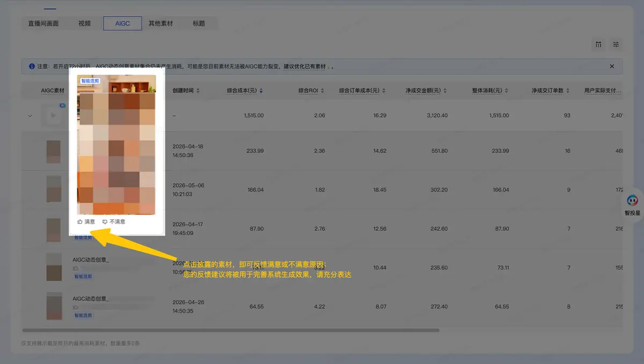This screenshot has height=364, width=644.
Task: Click the net amount 242.60
Action: pos(439,229)
